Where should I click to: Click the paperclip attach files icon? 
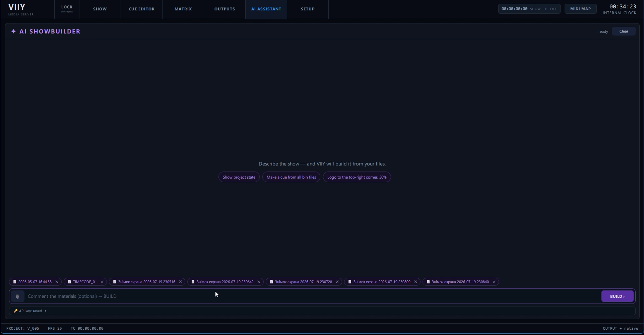click(17, 296)
